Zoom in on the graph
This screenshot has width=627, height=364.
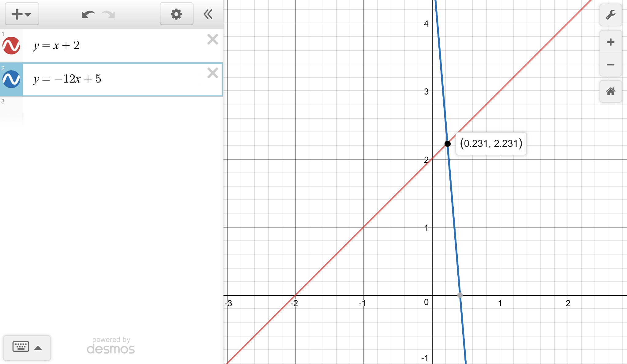pos(610,42)
